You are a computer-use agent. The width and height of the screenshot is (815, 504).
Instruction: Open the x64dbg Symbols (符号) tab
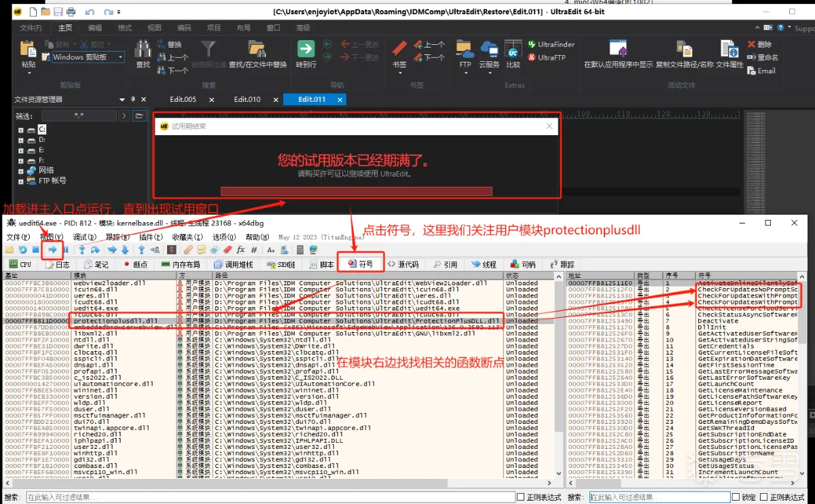pyautogui.click(x=360, y=264)
